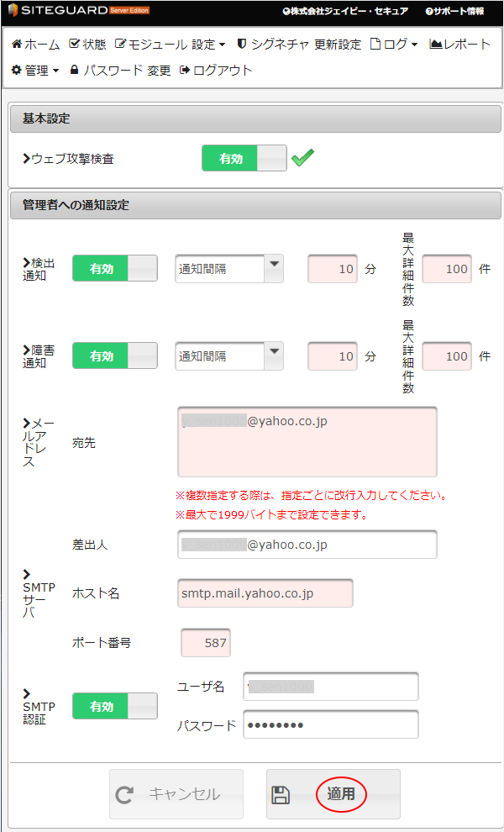Click the ユーザ名 input field
The height and width of the screenshot is (832, 504).
coord(331,687)
